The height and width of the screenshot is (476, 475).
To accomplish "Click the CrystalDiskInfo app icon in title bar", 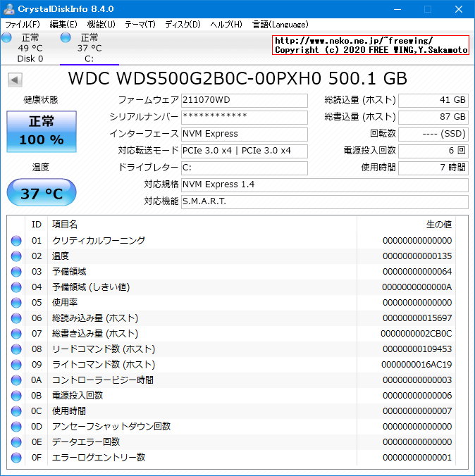I will [9, 9].
